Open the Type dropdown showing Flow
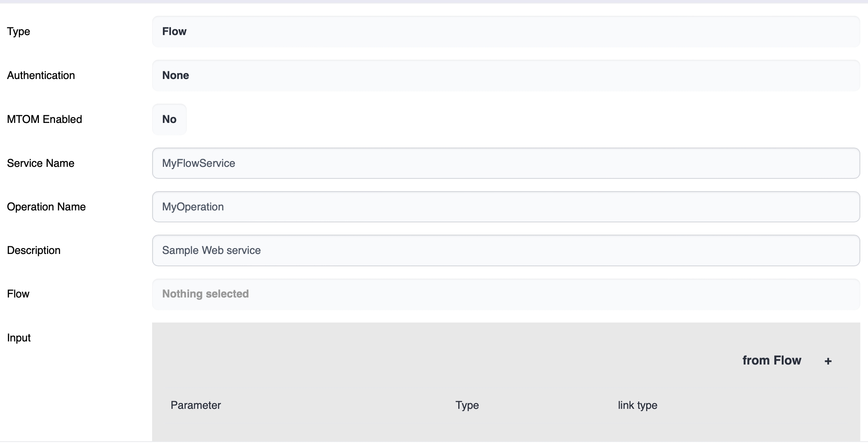The width and height of the screenshot is (868, 447). (x=506, y=32)
